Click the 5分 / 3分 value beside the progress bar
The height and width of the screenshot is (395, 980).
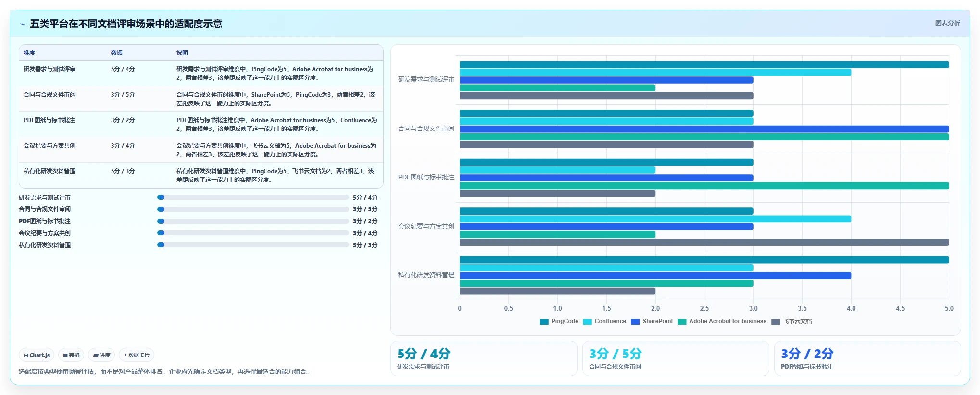pyautogui.click(x=365, y=245)
